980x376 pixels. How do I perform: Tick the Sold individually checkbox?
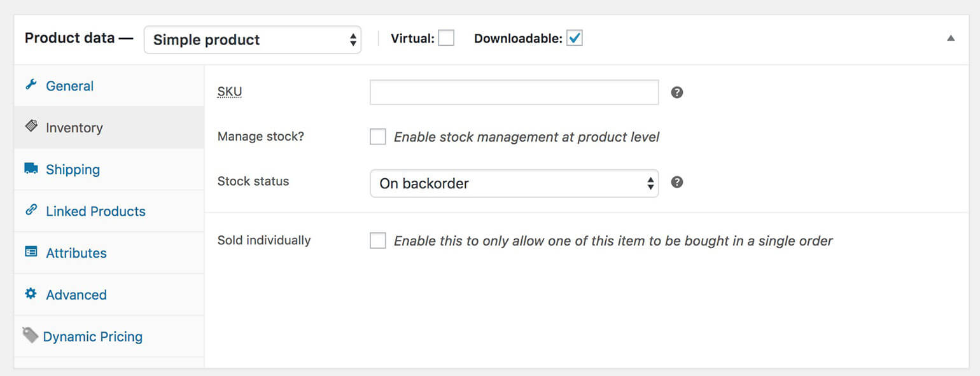pyautogui.click(x=378, y=240)
